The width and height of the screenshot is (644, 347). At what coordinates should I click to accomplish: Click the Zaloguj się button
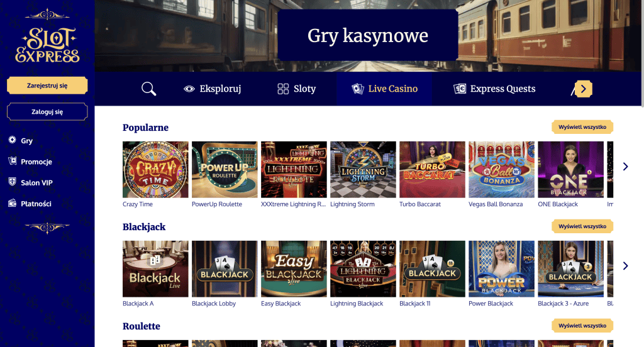(47, 112)
